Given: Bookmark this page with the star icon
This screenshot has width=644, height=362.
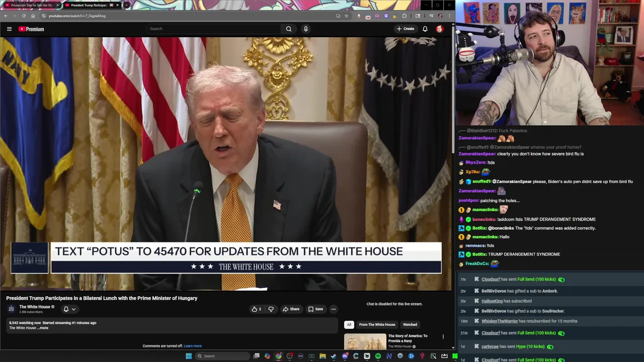Looking at the screenshot, I should [x=346, y=16].
